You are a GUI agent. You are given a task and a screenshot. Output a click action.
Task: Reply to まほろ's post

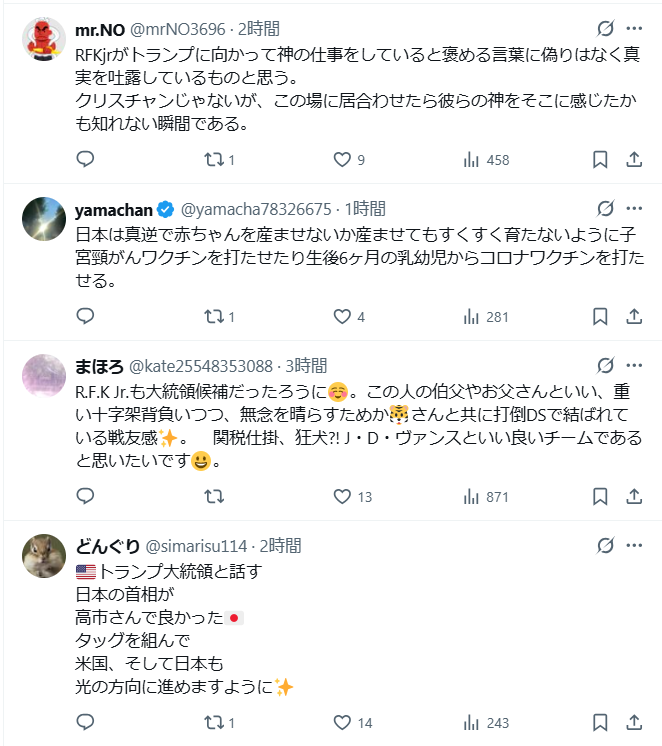click(x=85, y=497)
